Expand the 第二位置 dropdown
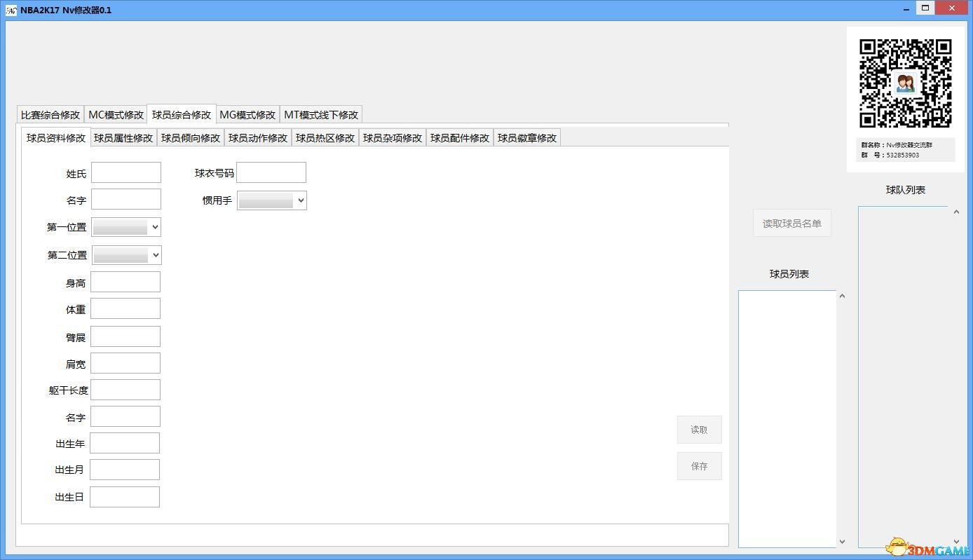 point(127,255)
